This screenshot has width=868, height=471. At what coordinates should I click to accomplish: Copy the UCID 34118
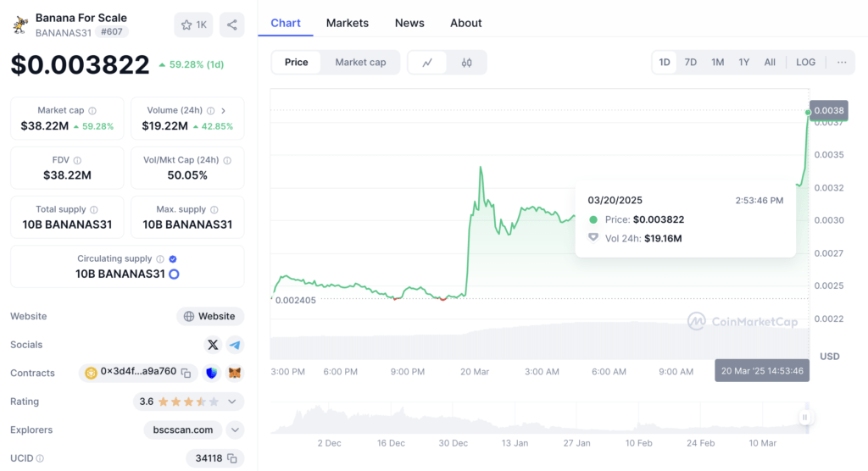(232, 458)
